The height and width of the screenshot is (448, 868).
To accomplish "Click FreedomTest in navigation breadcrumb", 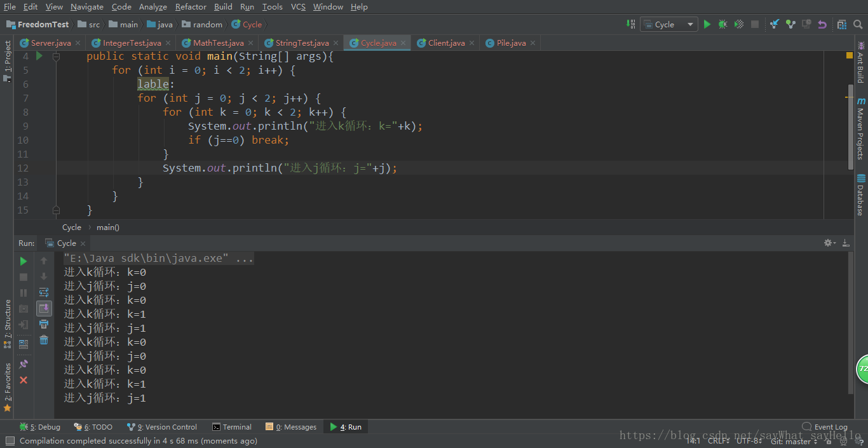I will (37, 24).
